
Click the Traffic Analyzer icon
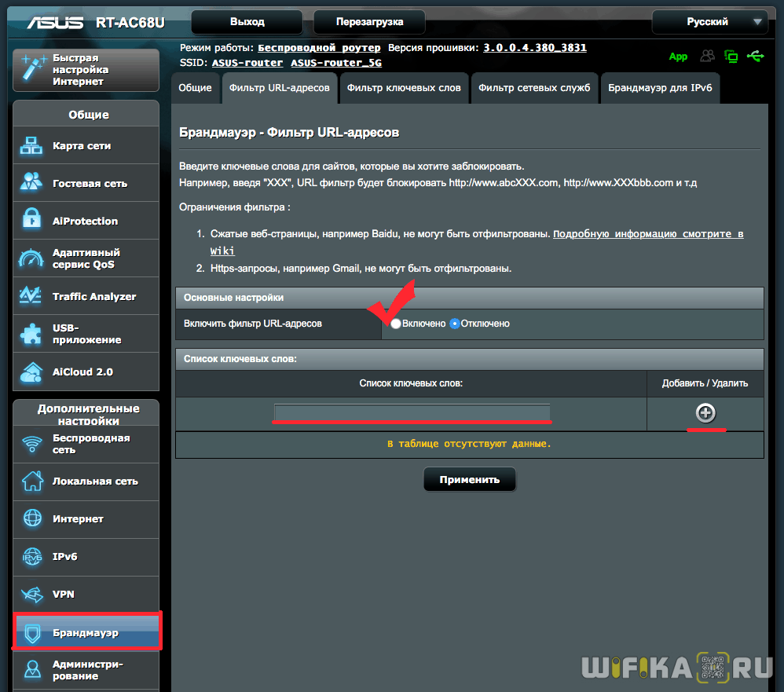coord(32,296)
